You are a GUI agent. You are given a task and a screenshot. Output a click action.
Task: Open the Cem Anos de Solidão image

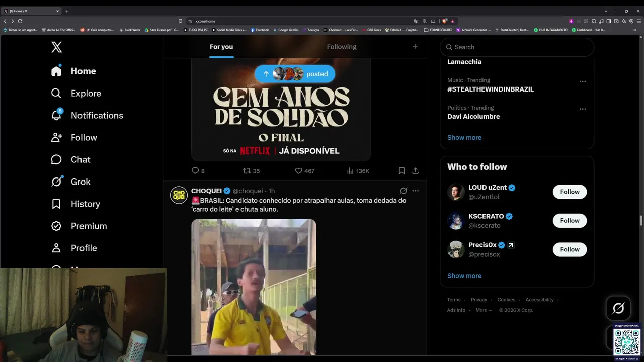coord(281,110)
